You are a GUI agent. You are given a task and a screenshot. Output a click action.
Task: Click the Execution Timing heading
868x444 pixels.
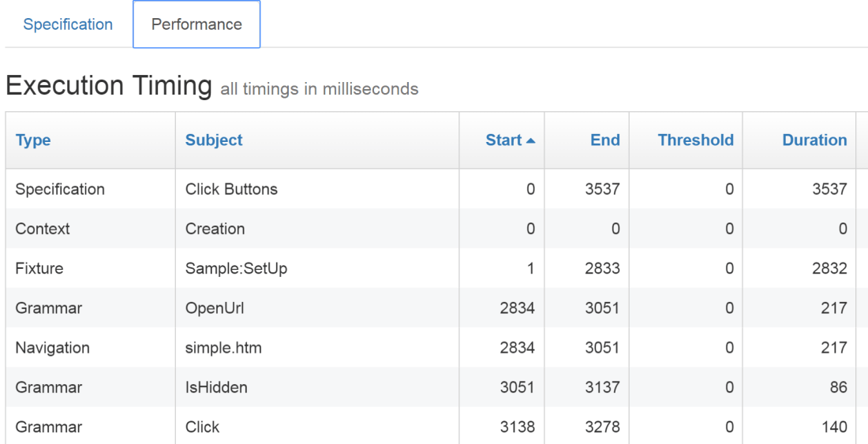pos(109,85)
